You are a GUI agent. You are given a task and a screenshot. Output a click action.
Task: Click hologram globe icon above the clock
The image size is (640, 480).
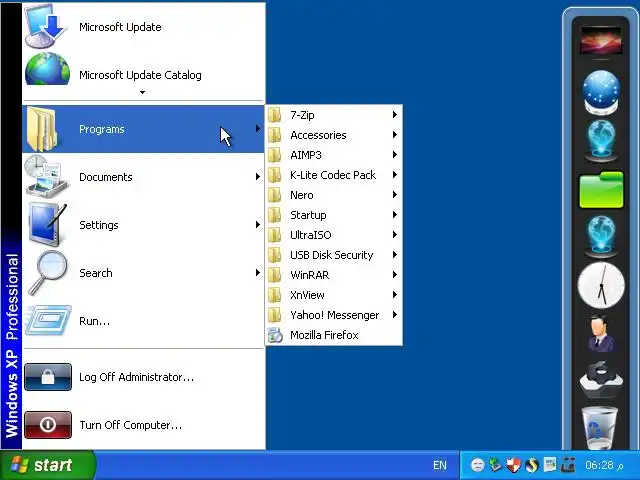pyautogui.click(x=601, y=237)
